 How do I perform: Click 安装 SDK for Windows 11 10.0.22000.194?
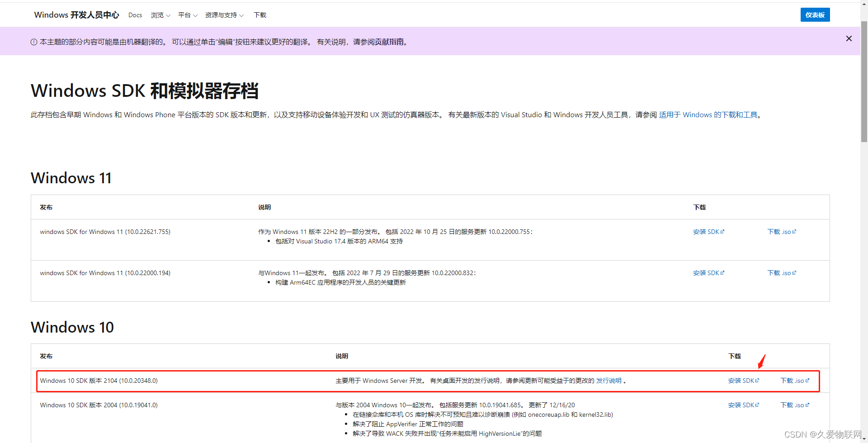point(708,273)
